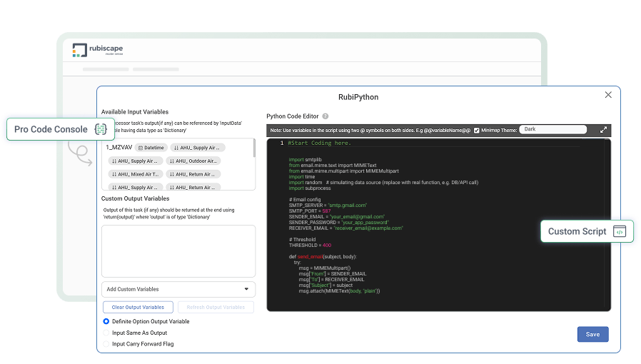Select AHU_Return Air chip beside AHU_Mixed Air
Image resolution: width=641 pixels, height=364 pixels.
pos(193,174)
